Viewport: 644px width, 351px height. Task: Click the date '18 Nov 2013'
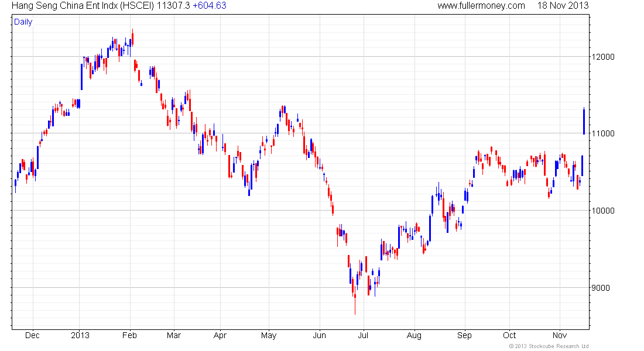point(563,6)
